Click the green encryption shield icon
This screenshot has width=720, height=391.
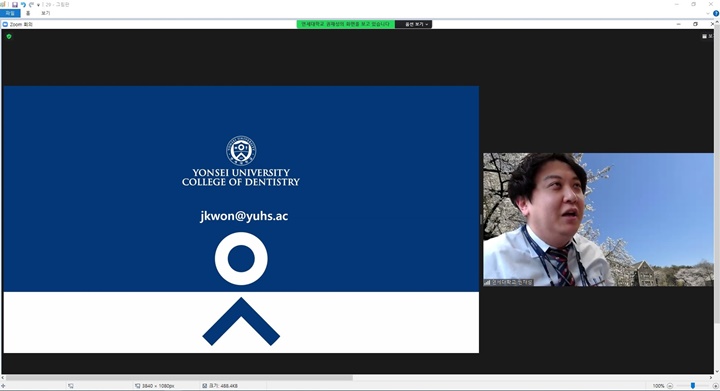(9, 36)
